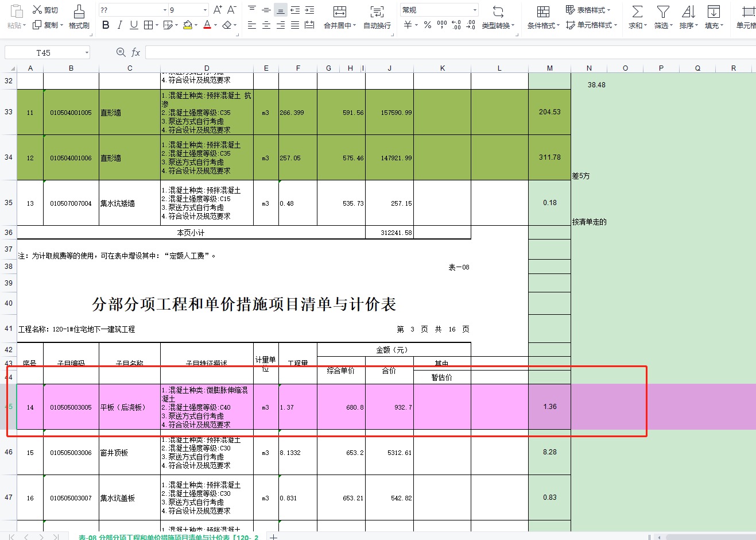The height and width of the screenshot is (540, 756).
Task: Click the thousands separator 000 icon
Action: click(441, 25)
